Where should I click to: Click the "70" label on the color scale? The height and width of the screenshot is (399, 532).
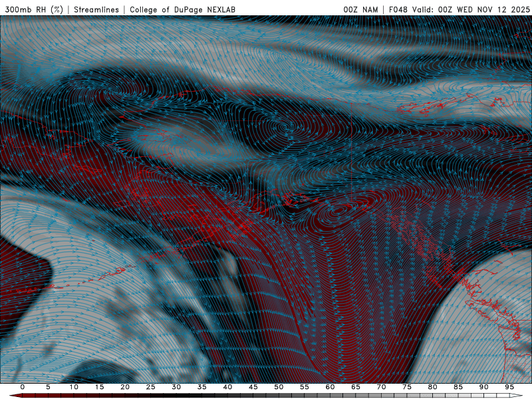click(381, 387)
